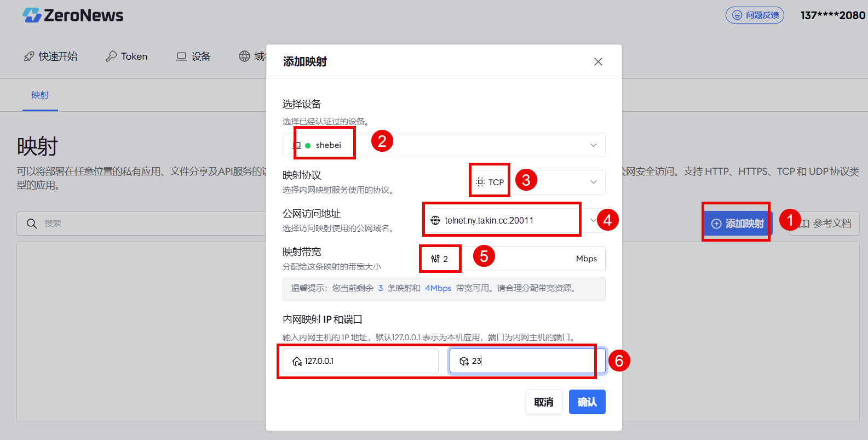Click the TCP protocol icon
The height and width of the screenshot is (440, 868).
click(x=480, y=182)
